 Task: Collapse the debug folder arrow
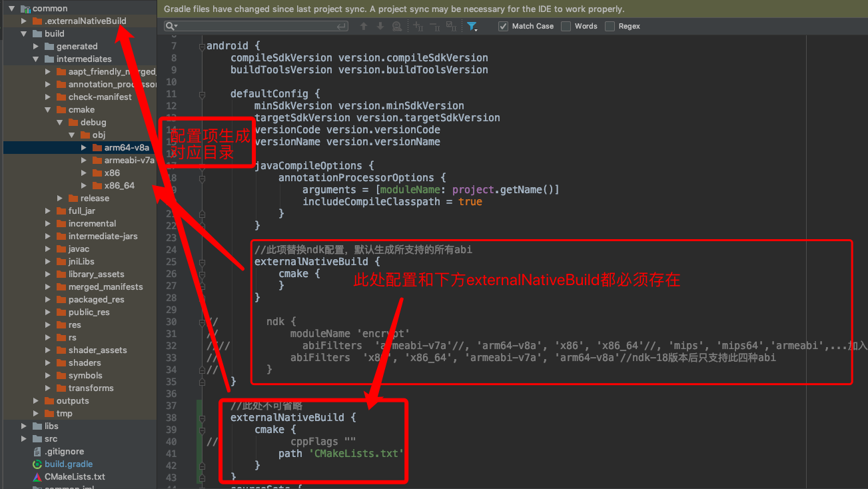[59, 122]
